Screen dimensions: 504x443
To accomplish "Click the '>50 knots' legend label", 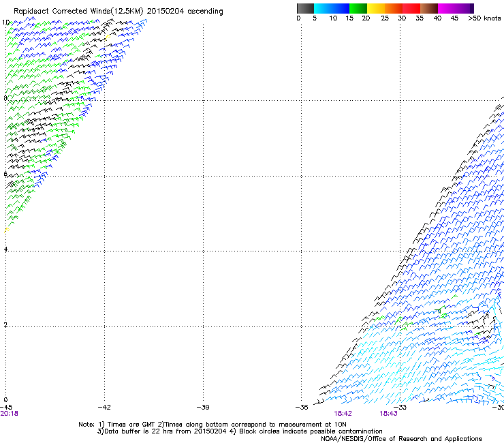I will (x=484, y=18).
